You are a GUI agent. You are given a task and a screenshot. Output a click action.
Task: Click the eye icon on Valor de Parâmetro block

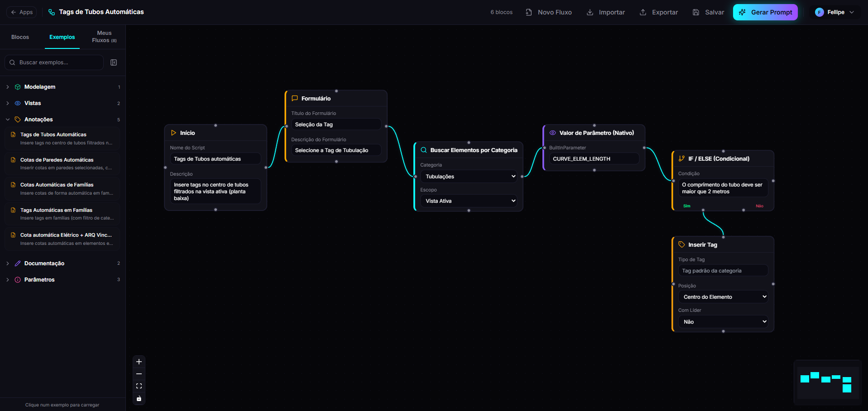(552, 133)
